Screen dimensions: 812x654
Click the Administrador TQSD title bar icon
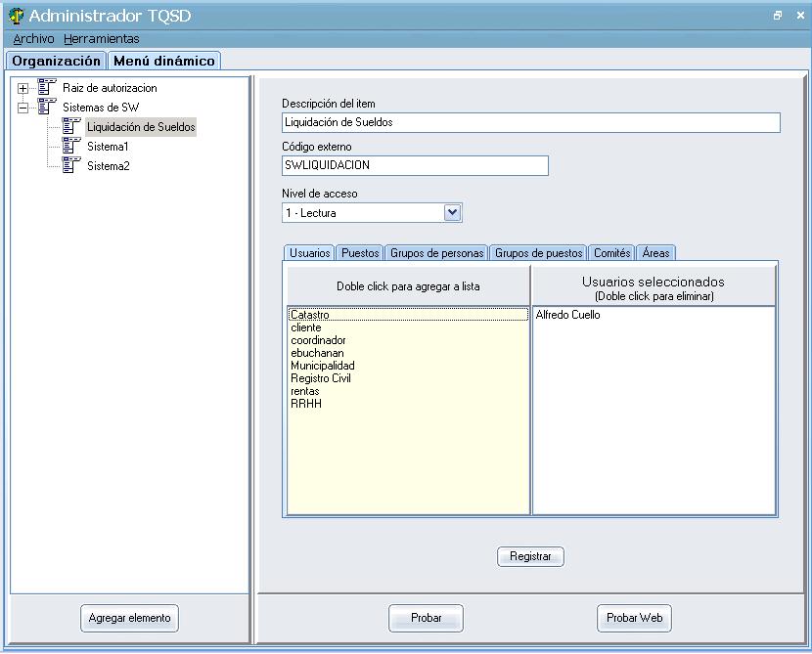(x=16, y=17)
